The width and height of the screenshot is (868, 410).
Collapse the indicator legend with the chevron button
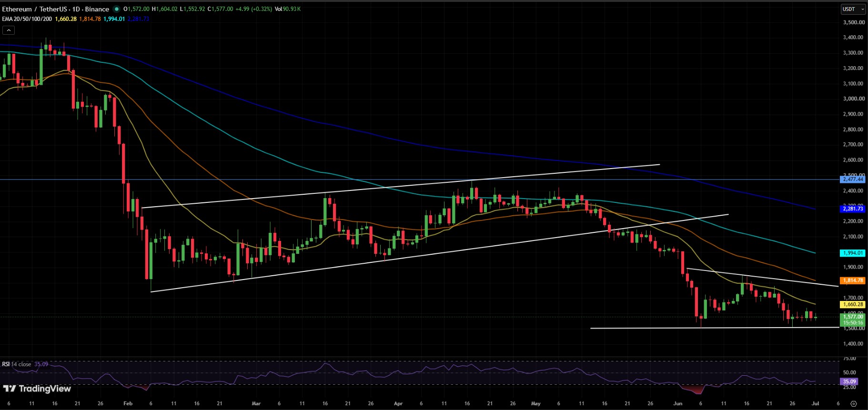pyautogui.click(x=9, y=30)
